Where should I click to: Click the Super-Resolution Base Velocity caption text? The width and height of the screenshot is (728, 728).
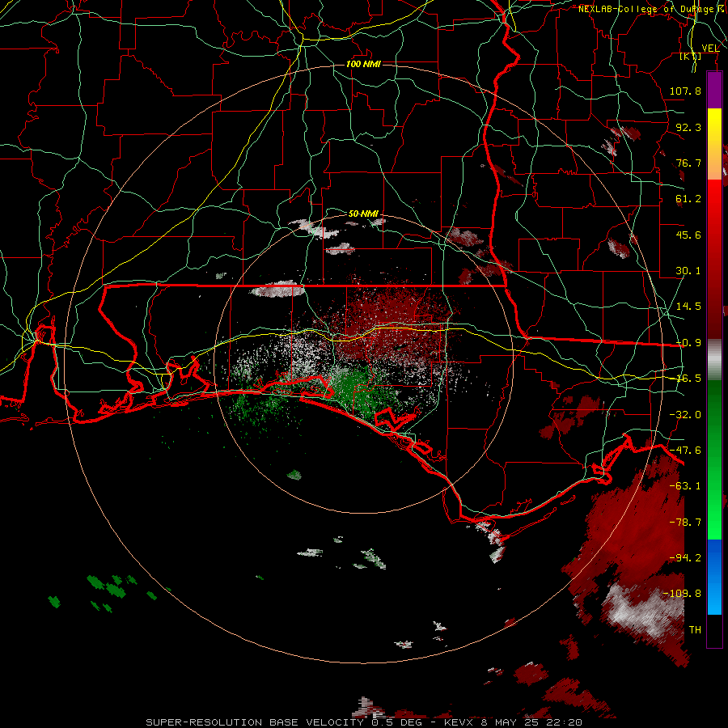click(363, 722)
